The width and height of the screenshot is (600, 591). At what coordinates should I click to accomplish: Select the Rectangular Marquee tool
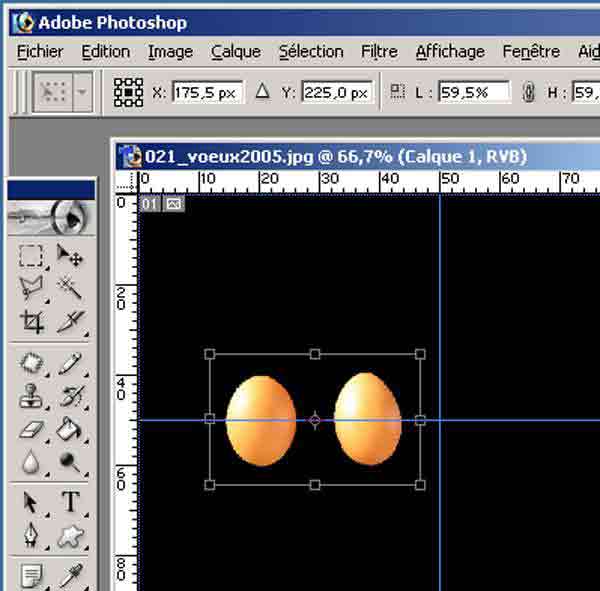pyautogui.click(x=31, y=256)
